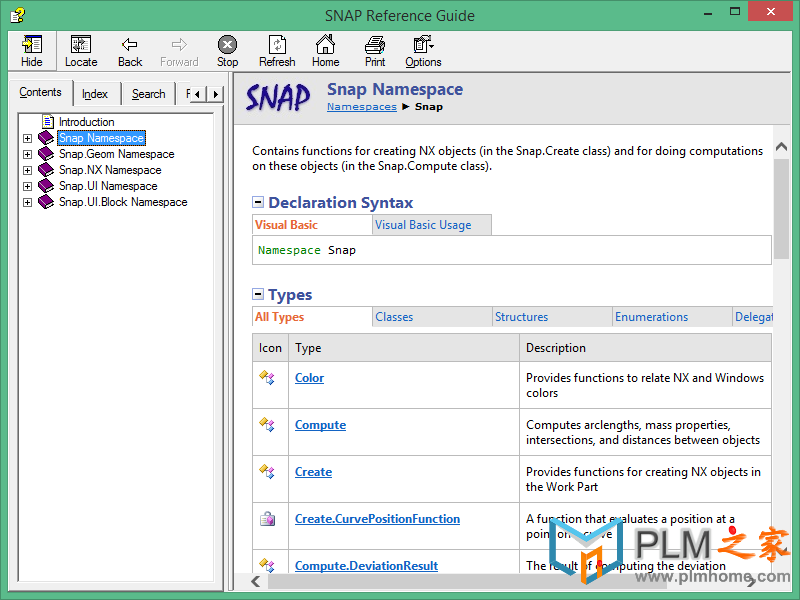Open the Compute type link
Image resolution: width=800 pixels, height=600 pixels.
(x=320, y=425)
